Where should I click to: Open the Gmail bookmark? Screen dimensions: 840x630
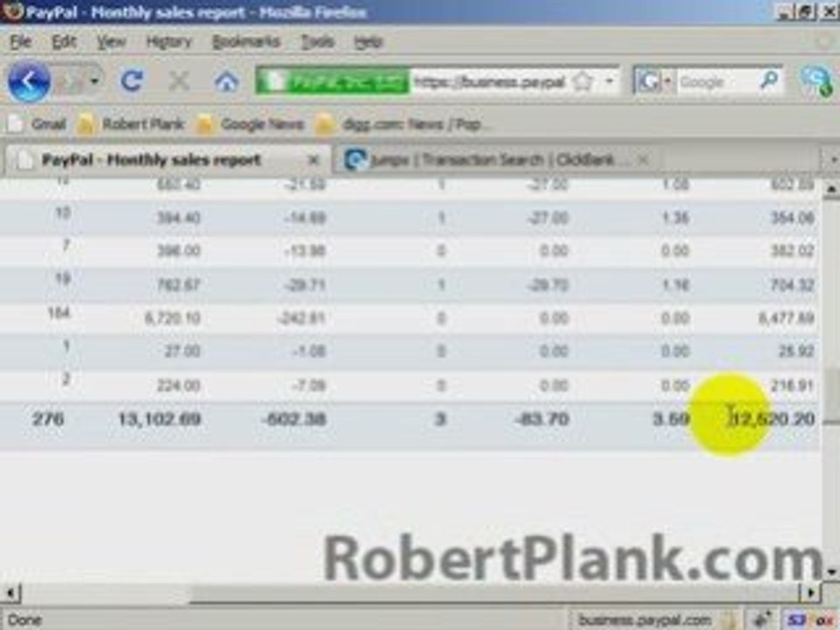[x=38, y=124]
